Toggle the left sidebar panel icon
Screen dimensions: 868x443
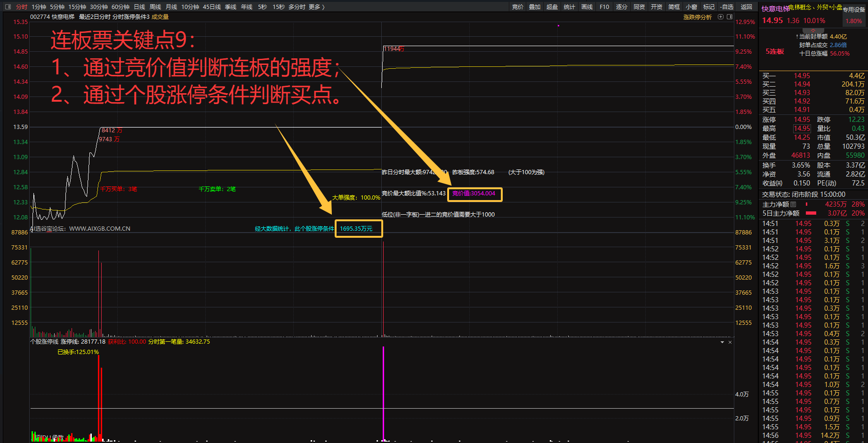(8, 7)
